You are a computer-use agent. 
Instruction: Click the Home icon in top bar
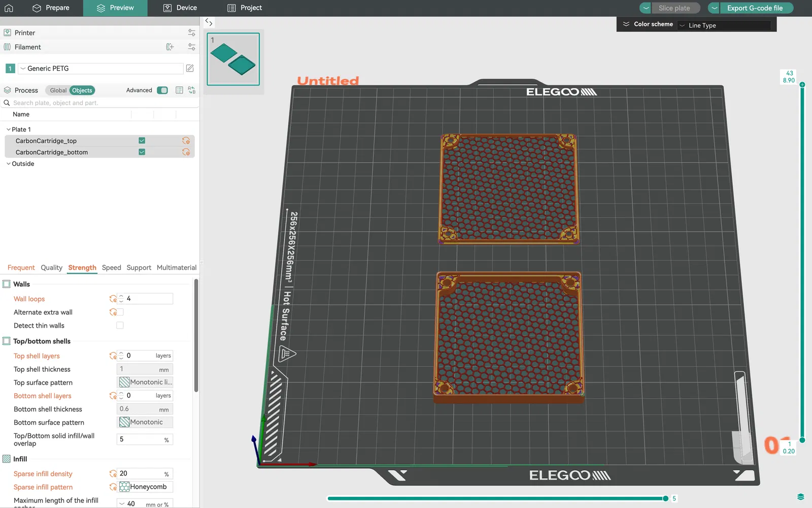9,8
